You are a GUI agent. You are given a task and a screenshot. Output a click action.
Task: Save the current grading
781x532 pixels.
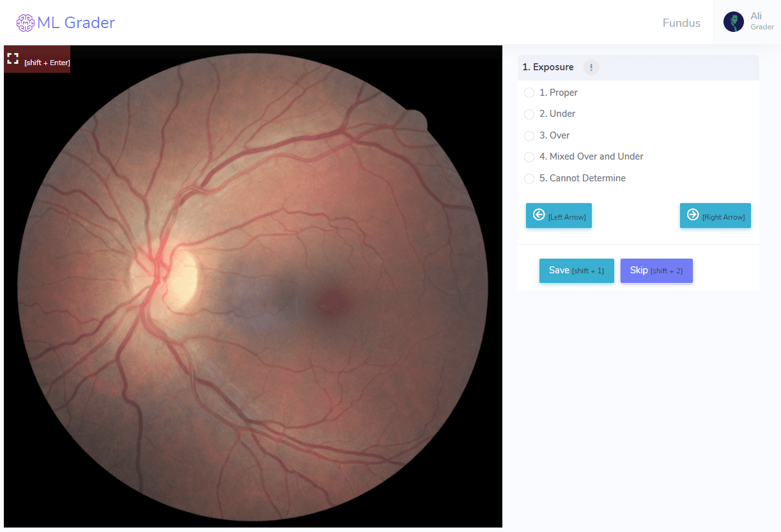[576, 270]
